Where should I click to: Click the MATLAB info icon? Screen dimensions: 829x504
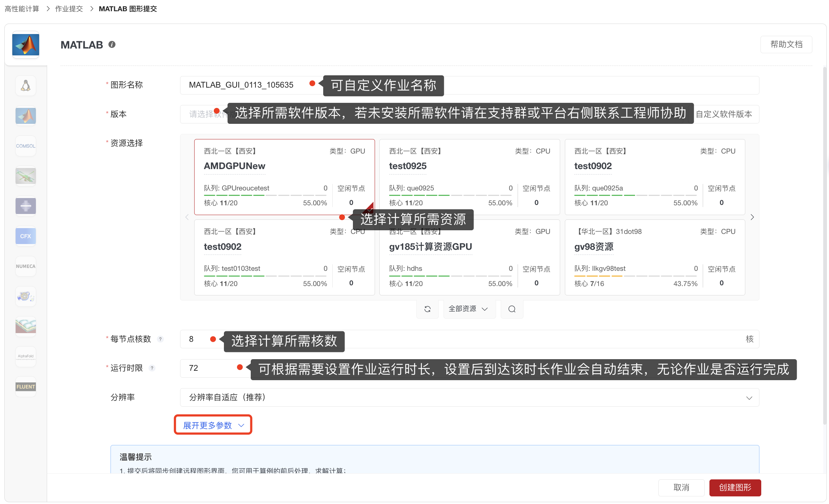click(x=112, y=45)
